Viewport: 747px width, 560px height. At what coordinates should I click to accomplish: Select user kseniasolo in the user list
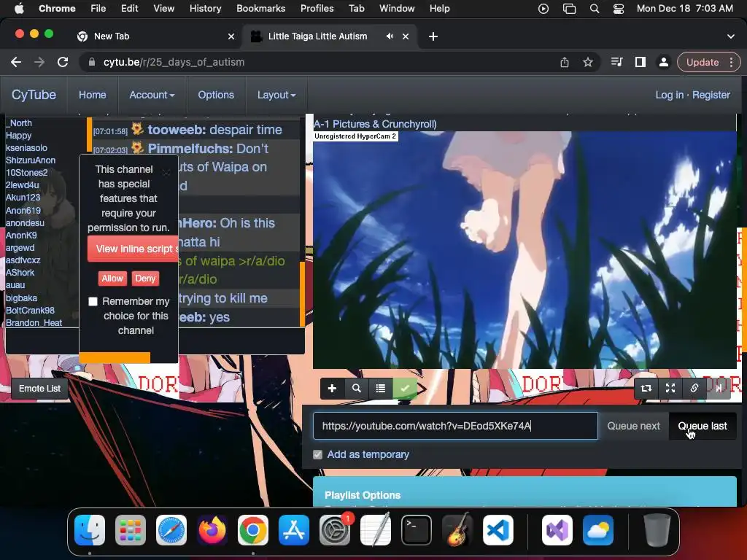point(26,148)
